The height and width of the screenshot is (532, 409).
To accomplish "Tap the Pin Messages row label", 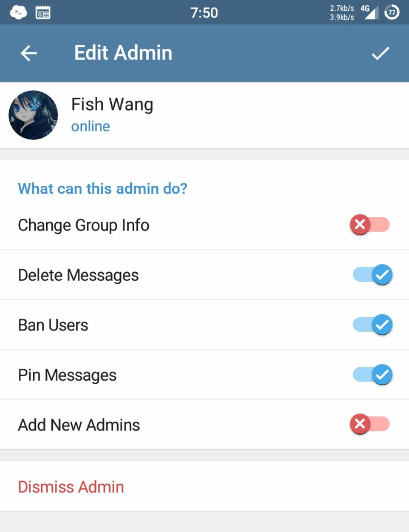I will [x=67, y=375].
